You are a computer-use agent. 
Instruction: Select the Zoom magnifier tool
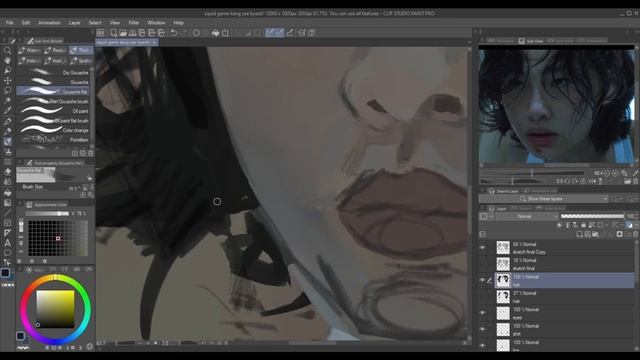coord(7,51)
